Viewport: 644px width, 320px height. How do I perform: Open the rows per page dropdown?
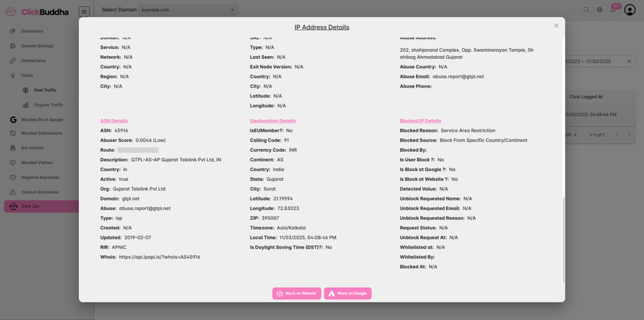click(x=573, y=134)
